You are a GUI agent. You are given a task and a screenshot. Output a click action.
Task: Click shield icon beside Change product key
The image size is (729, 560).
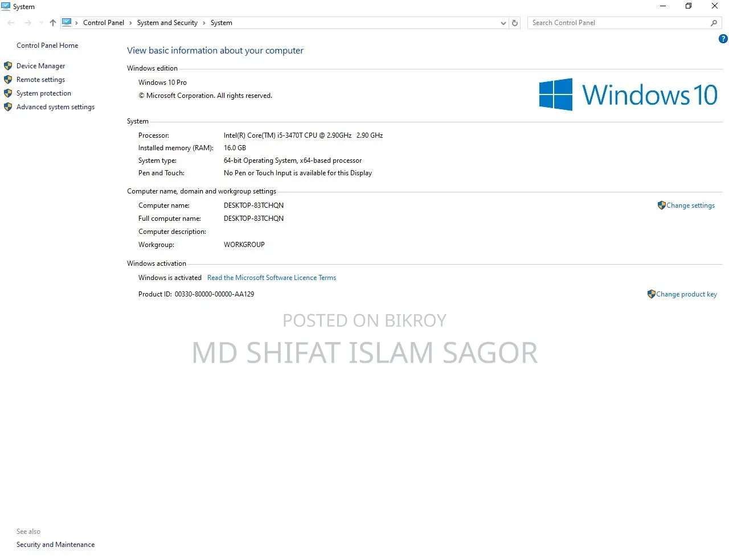(x=652, y=294)
